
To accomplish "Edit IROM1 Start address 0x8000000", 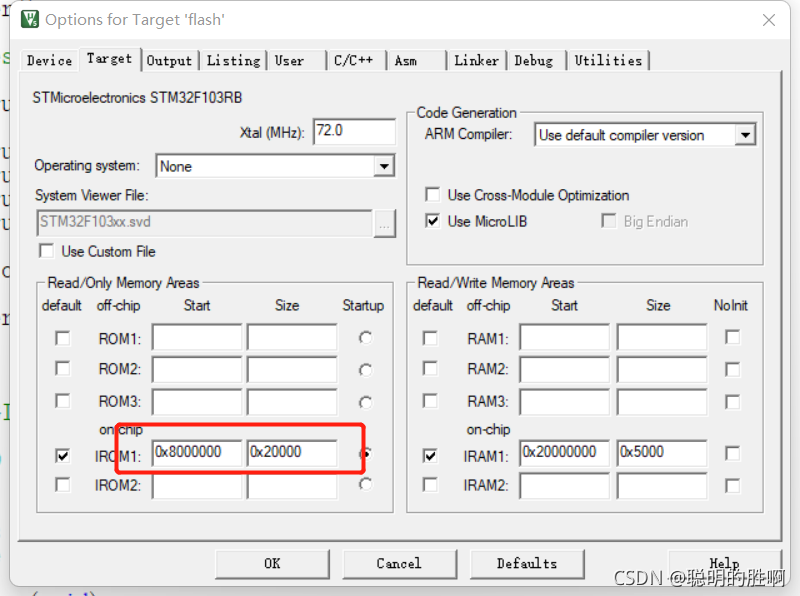I will tap(197, 453).
